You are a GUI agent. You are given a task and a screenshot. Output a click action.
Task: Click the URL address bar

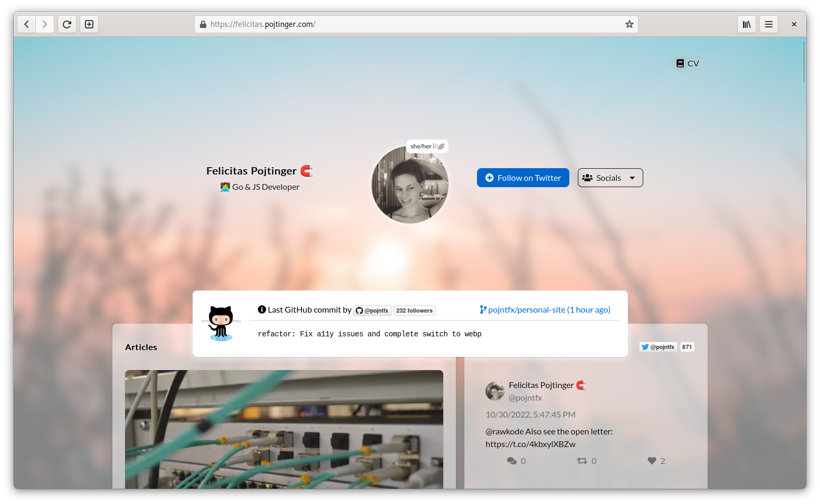click(412, 24)
